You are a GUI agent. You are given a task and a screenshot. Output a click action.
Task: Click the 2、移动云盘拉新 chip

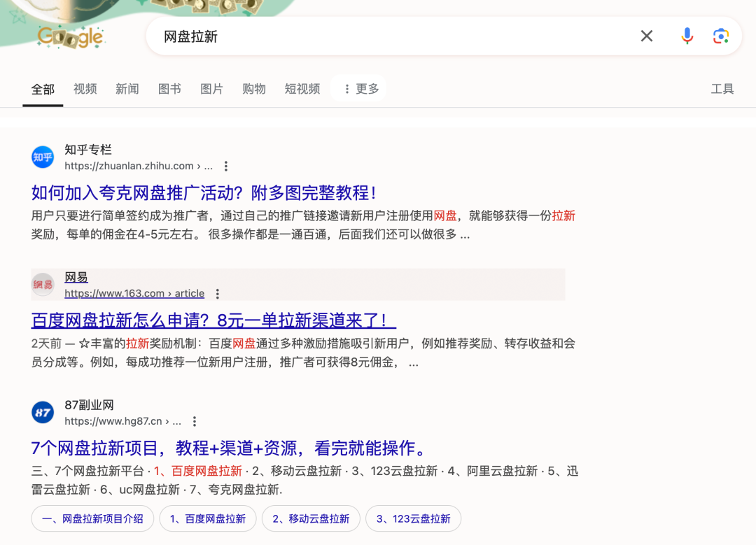coord(310,519)
